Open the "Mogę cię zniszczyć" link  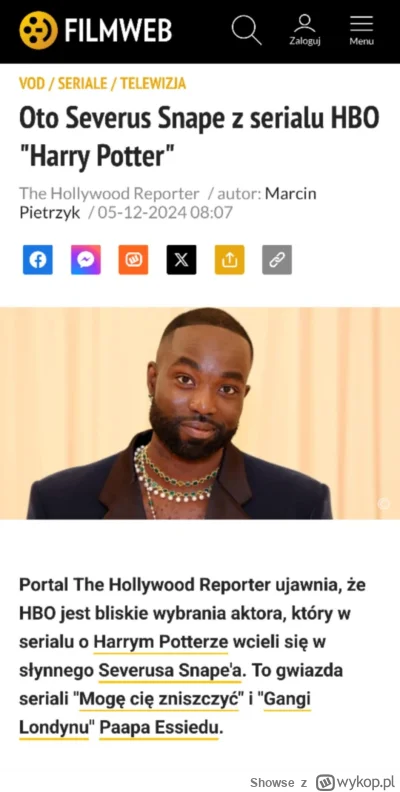(x=156, y=700)
